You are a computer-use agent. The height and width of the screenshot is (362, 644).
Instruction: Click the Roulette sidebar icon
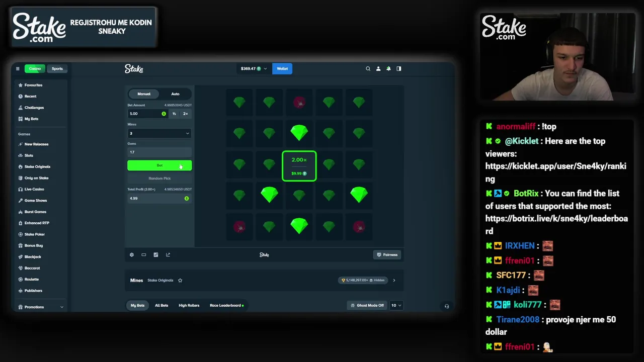click(20, 279)
